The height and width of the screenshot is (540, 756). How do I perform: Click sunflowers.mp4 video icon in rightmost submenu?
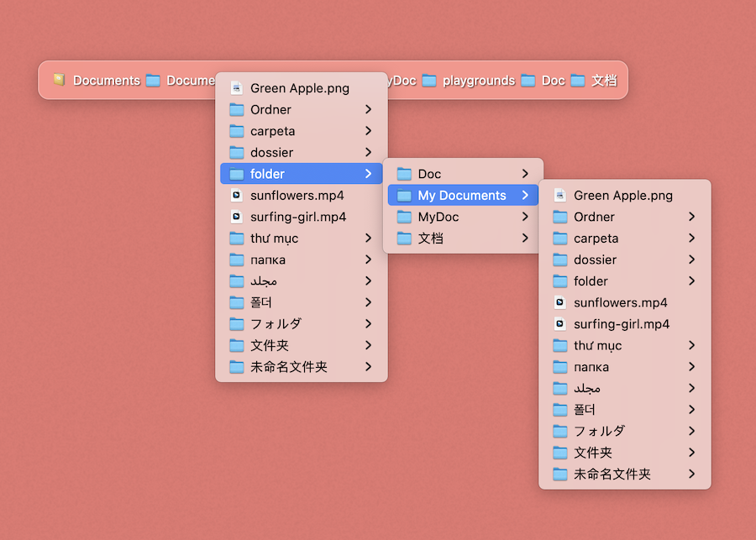559,302
